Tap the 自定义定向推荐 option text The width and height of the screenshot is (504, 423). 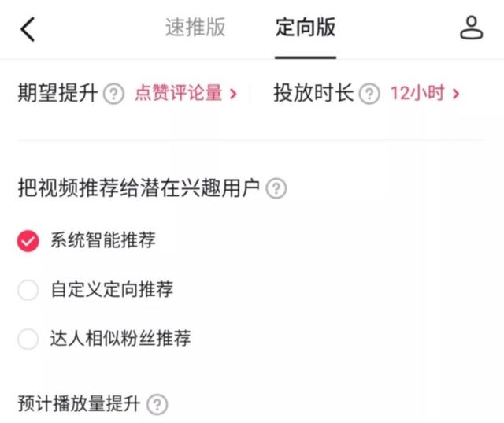click(112, 290)
